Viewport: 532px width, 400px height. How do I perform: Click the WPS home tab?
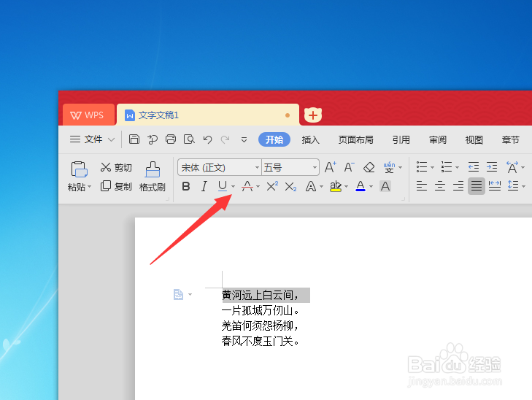pos(88,115)
